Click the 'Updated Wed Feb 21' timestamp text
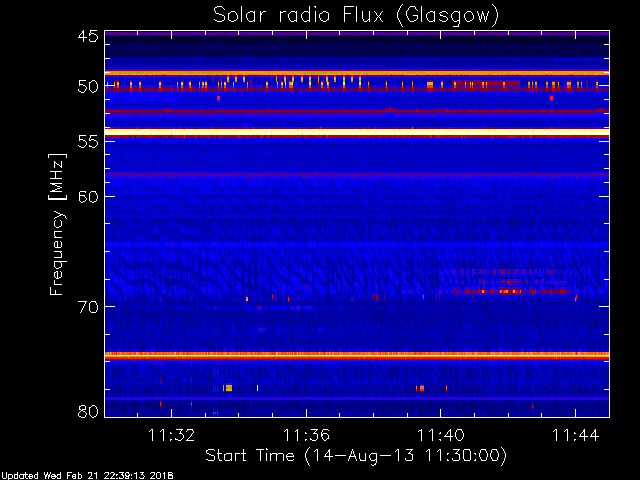 point(87,476)
